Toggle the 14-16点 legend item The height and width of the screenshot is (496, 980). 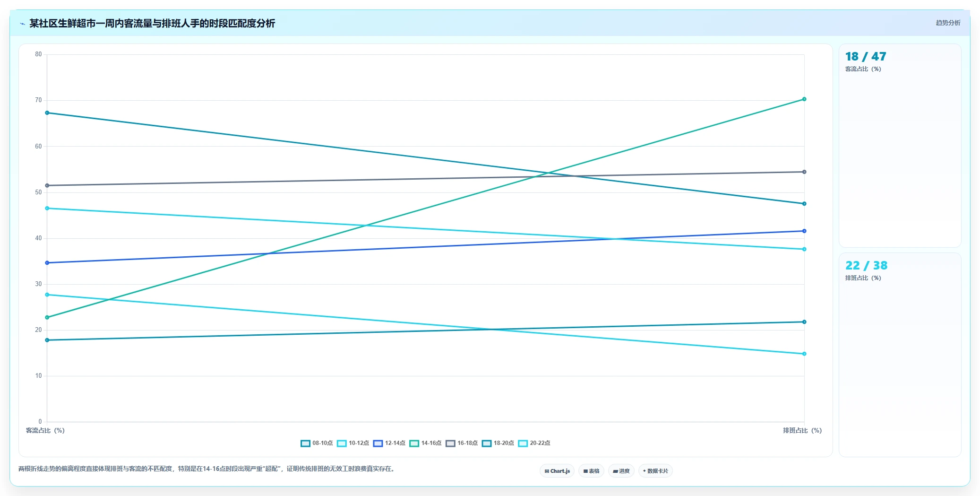426,443
